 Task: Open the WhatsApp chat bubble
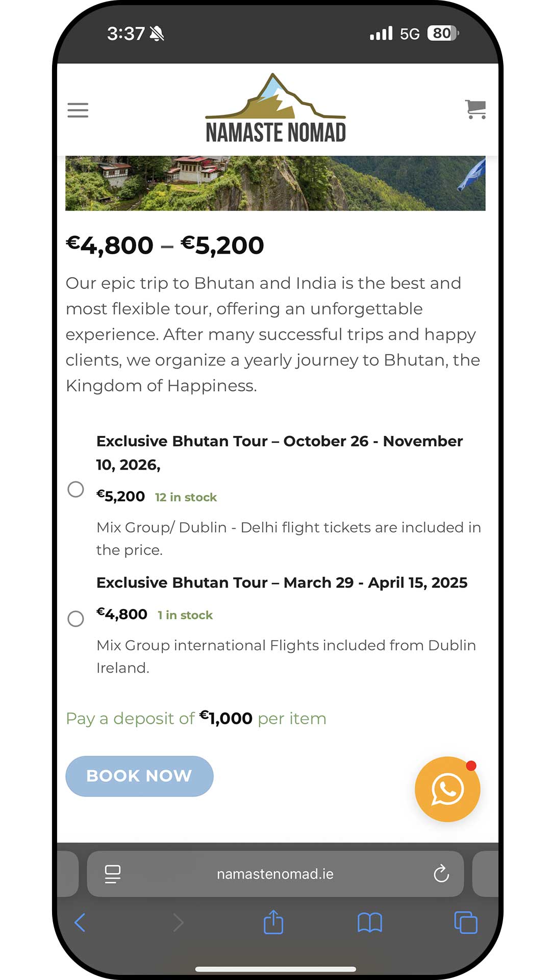point(447,789)
